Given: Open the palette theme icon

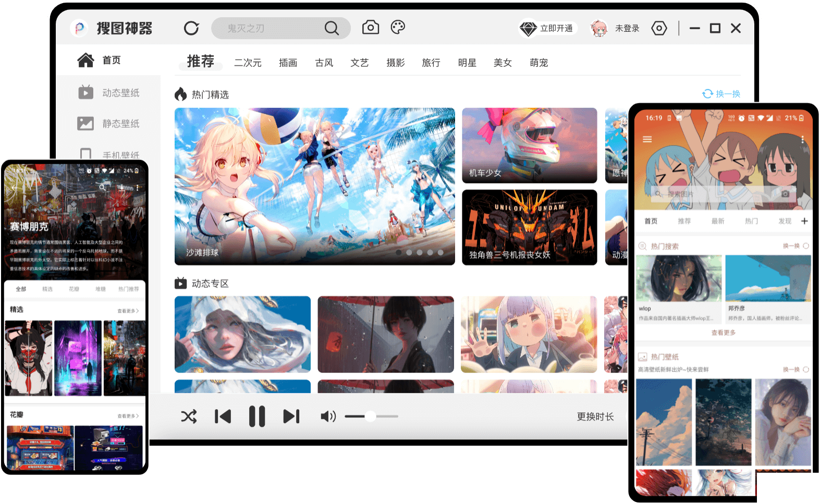Looking at the screenshot, I should click(x=398, y=27).
